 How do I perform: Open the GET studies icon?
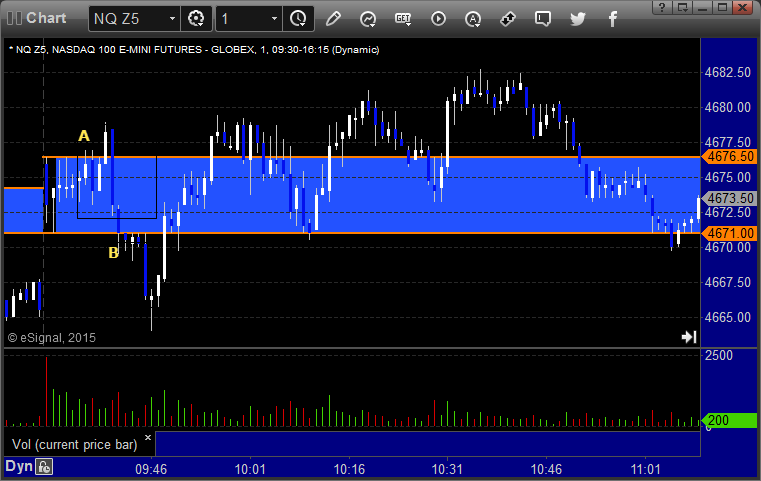click(x=403, y=19)
